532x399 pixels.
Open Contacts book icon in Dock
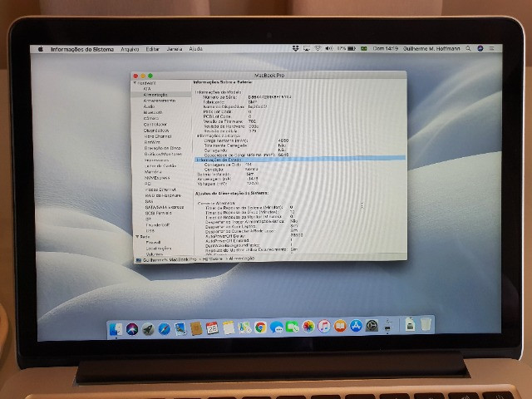click(x=196, y=328)
